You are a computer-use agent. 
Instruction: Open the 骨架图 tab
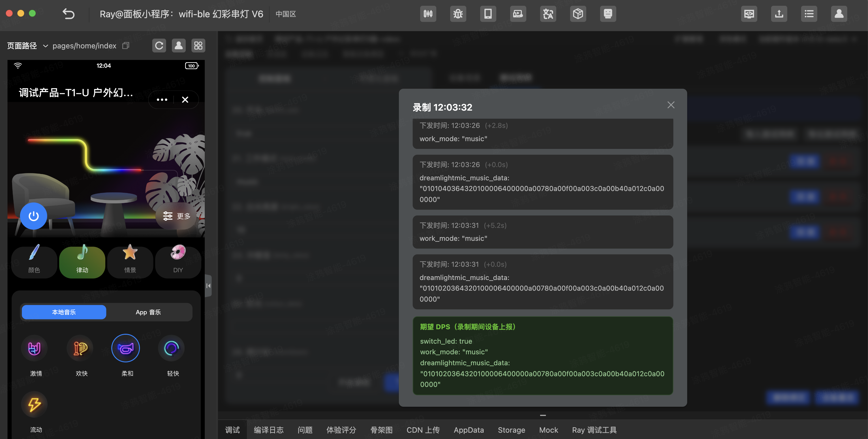click(382, 430)
